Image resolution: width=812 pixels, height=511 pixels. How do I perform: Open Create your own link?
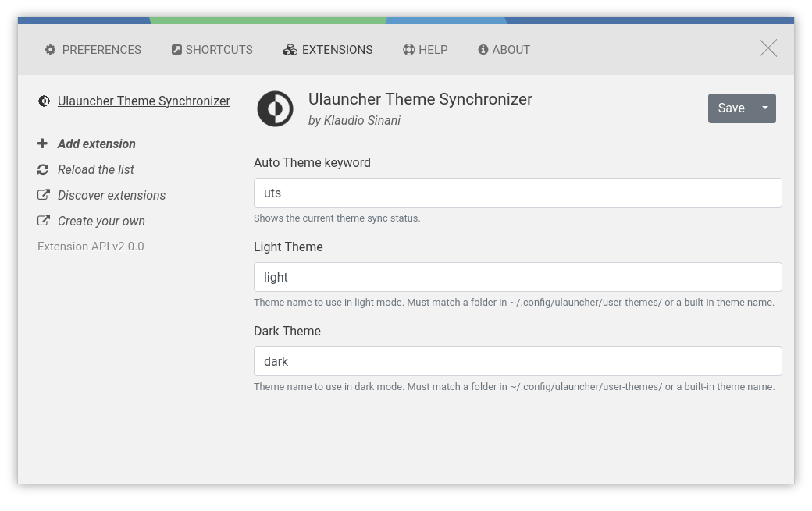[x=101, y=222]
